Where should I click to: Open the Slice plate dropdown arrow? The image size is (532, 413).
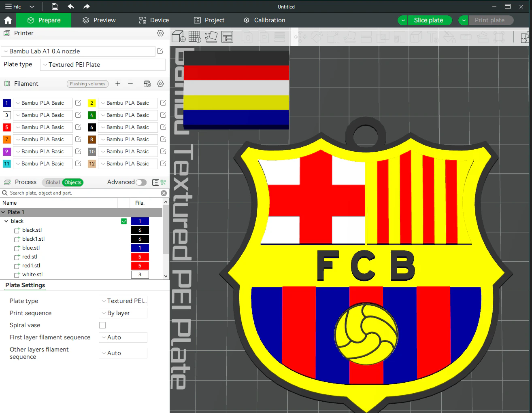(403, 20)
